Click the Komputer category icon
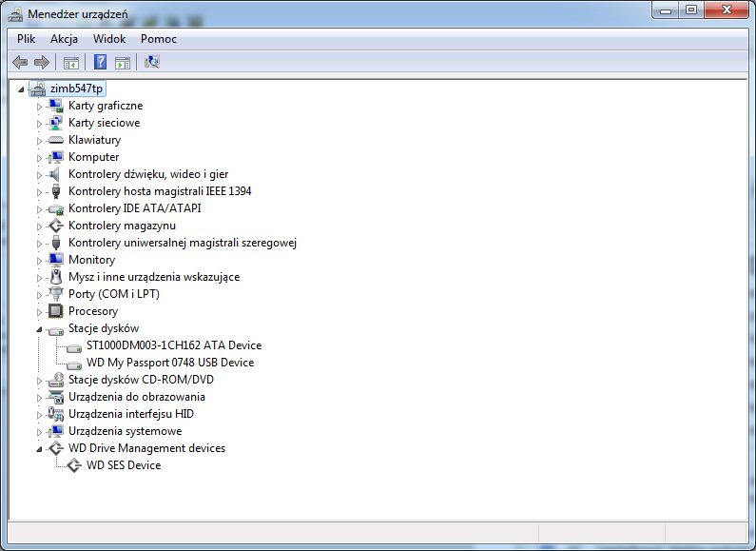Image resolution: width=756 pixels, height=551 pixels. (x=56, y=157)
